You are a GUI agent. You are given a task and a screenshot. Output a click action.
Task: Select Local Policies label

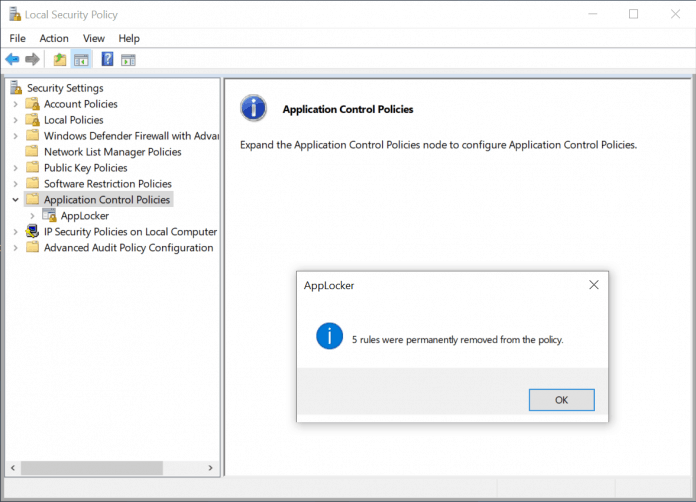coord(74,120)
